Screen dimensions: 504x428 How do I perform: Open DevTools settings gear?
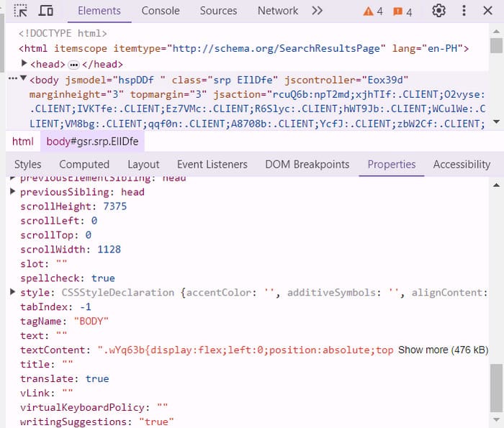[438, 11]
